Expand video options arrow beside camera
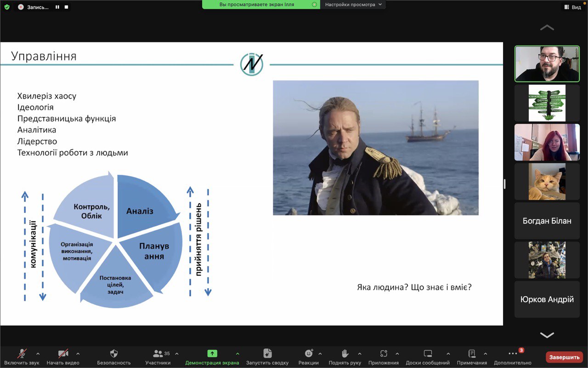The image size is (588, 368). pyautogui.click(x=78, y=354)
